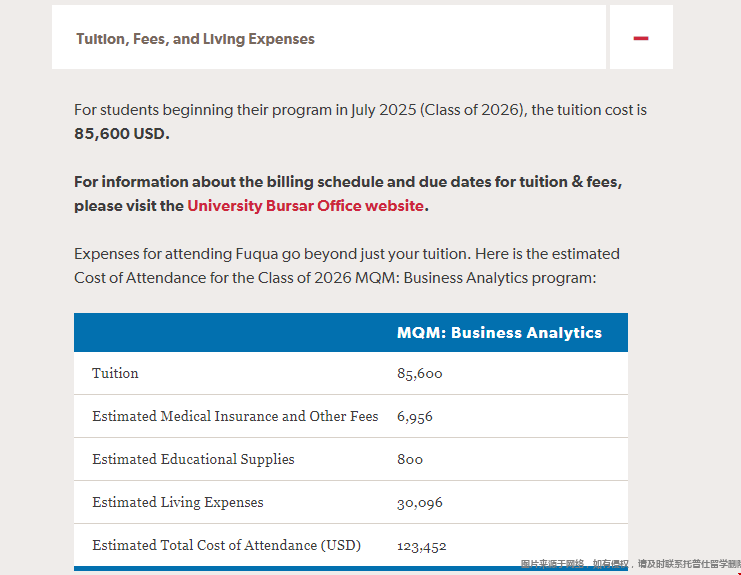Click the 30,096 living expenses value

[x=420, y=503]
